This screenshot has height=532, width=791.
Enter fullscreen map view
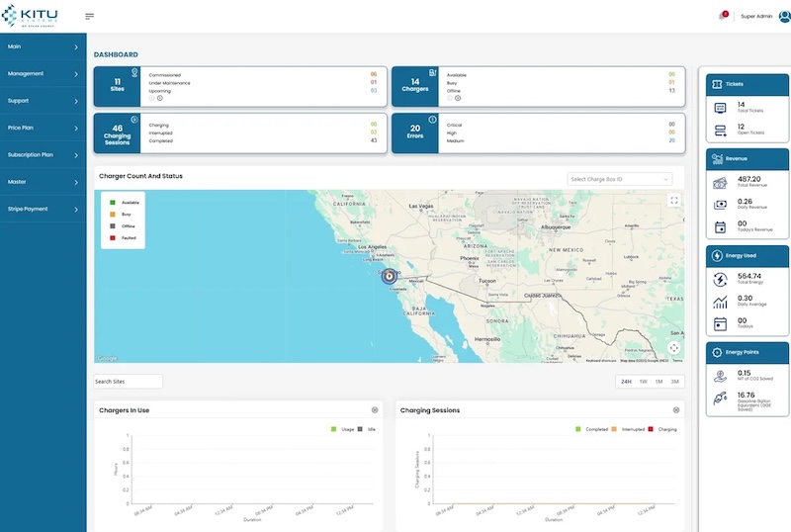pos(674,201)
